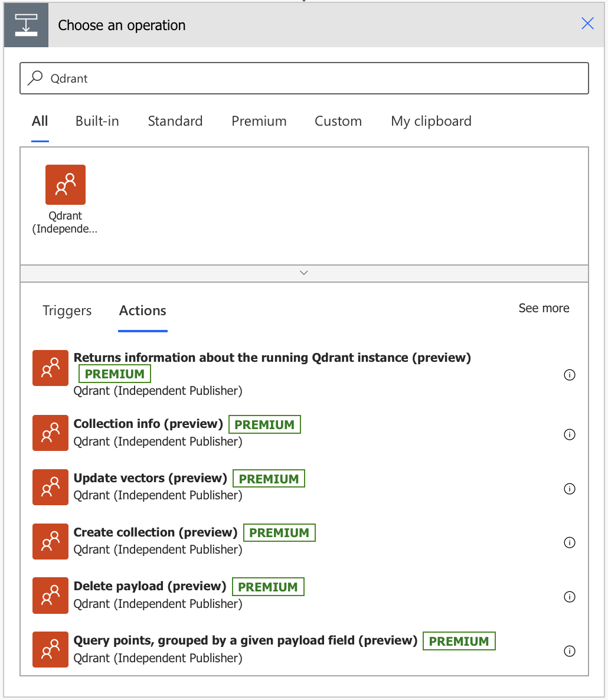The width and height of the screenshot is (608, 700).
Task: Click the Qdrant search input field
Action: point(313,78)
